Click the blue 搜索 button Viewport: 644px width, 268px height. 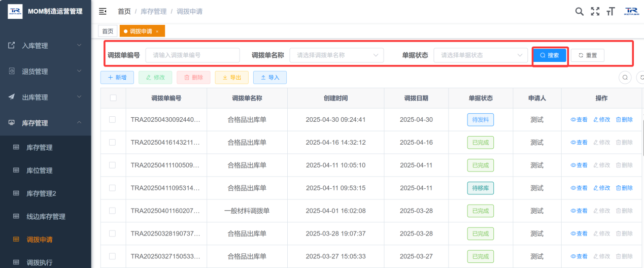(x=550, y=55)
